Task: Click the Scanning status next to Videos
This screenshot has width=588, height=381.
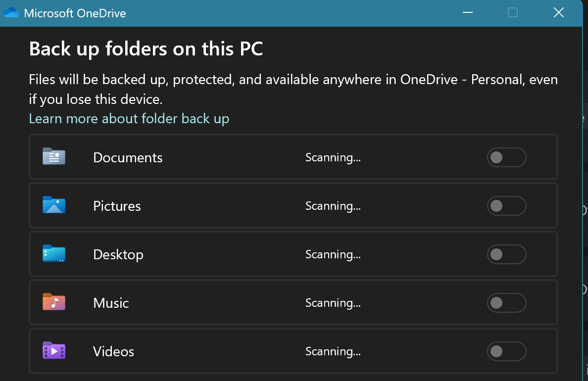Action: point(333,352)
